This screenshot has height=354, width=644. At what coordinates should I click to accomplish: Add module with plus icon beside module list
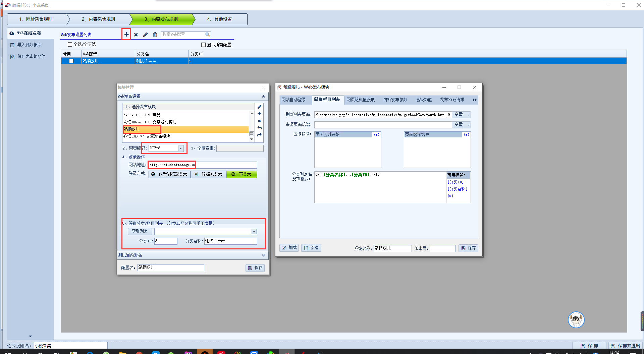point(259,114)
